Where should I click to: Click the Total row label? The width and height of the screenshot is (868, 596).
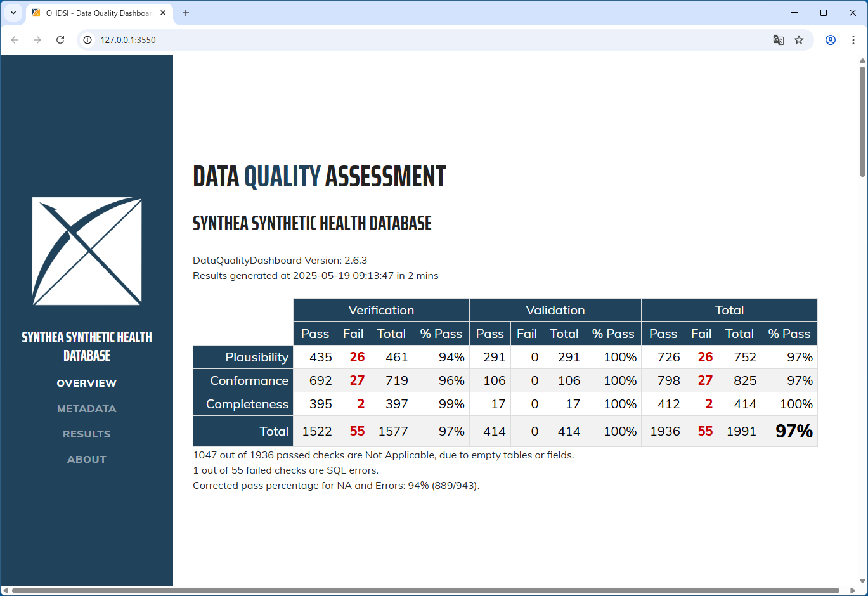(x=243, y=431)
